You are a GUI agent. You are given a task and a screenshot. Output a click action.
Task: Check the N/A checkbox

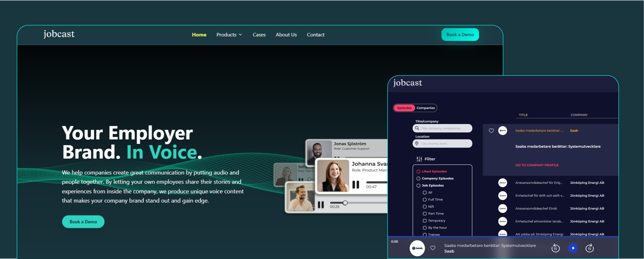tap(425, 207)
